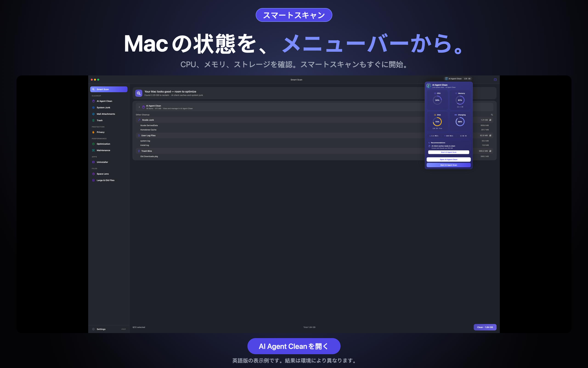The width and height of the screenshot is (588, 368).
Task: Click the Trash Bins bin icon
Action: [139, 151]
